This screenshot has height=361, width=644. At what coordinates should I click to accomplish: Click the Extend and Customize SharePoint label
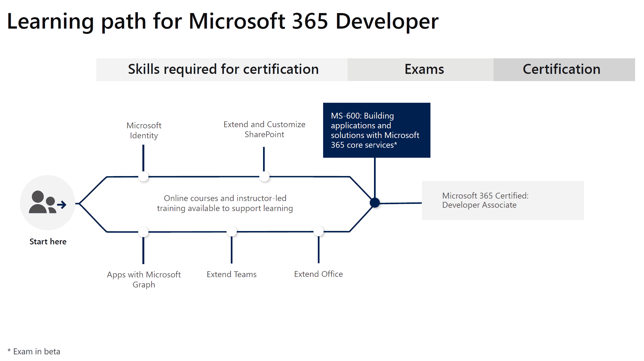(x=264, y=129)
